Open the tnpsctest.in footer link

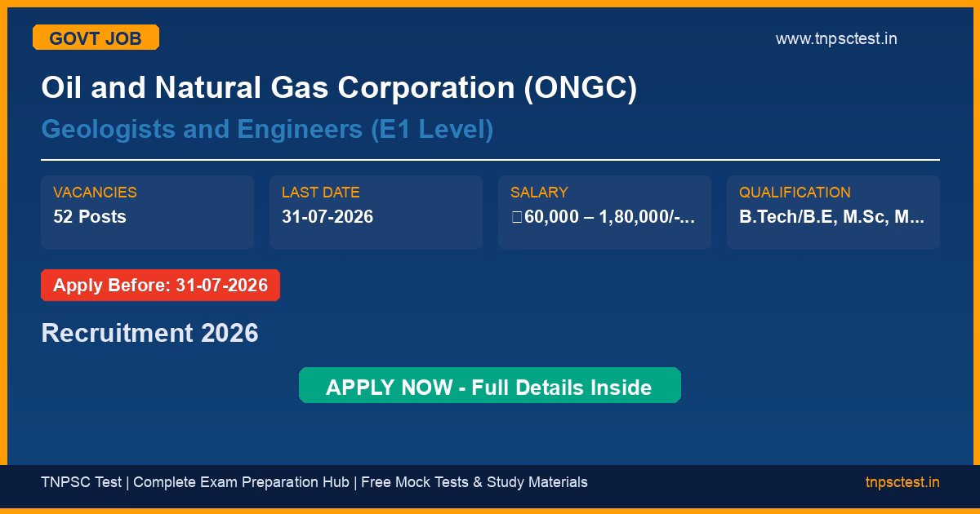point(902,482)
